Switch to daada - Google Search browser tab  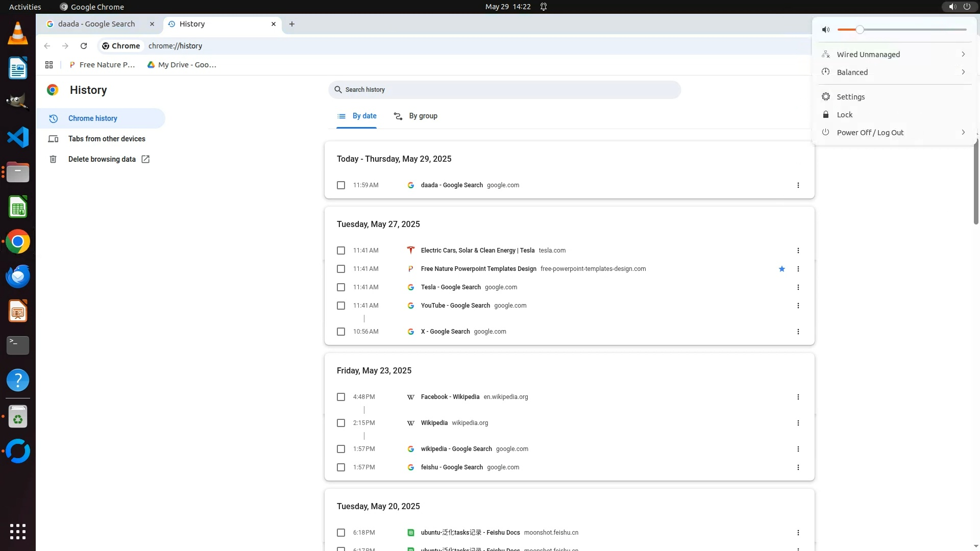pyautogui.click(x=97, y=24)
